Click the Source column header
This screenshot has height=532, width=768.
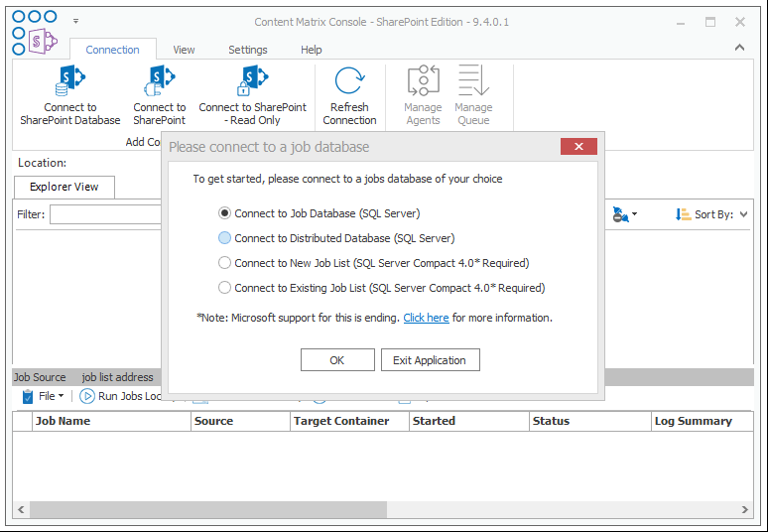click(x=240, y=421)
